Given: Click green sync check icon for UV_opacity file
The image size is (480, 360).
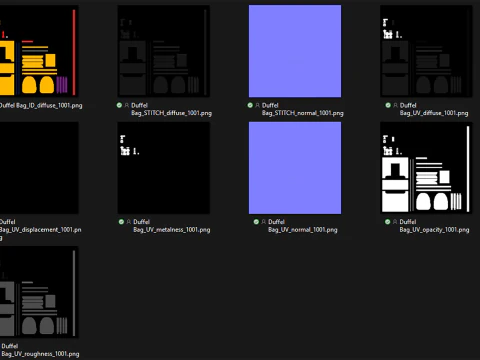Looking at the screenshot, I should [x=387, y=222].
